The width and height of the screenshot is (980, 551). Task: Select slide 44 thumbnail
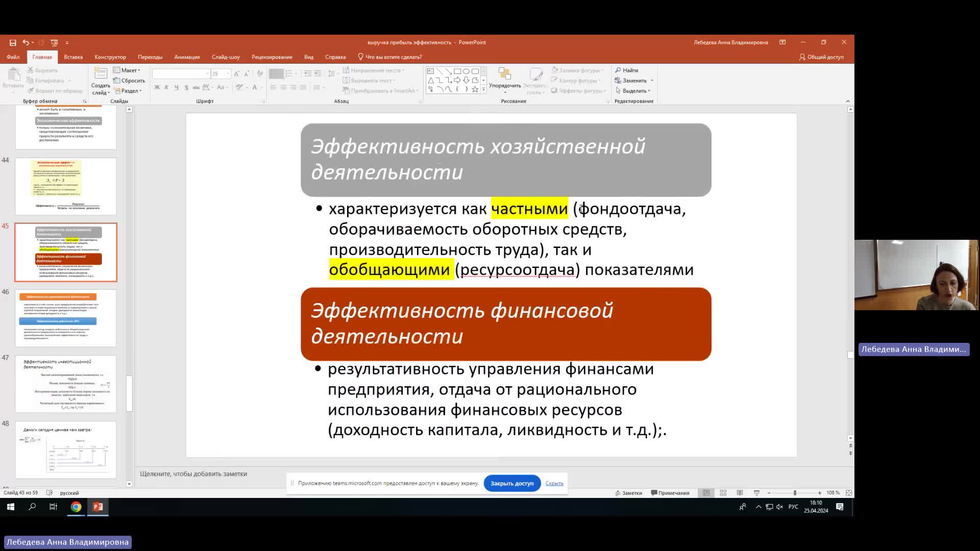click(66, 186)
